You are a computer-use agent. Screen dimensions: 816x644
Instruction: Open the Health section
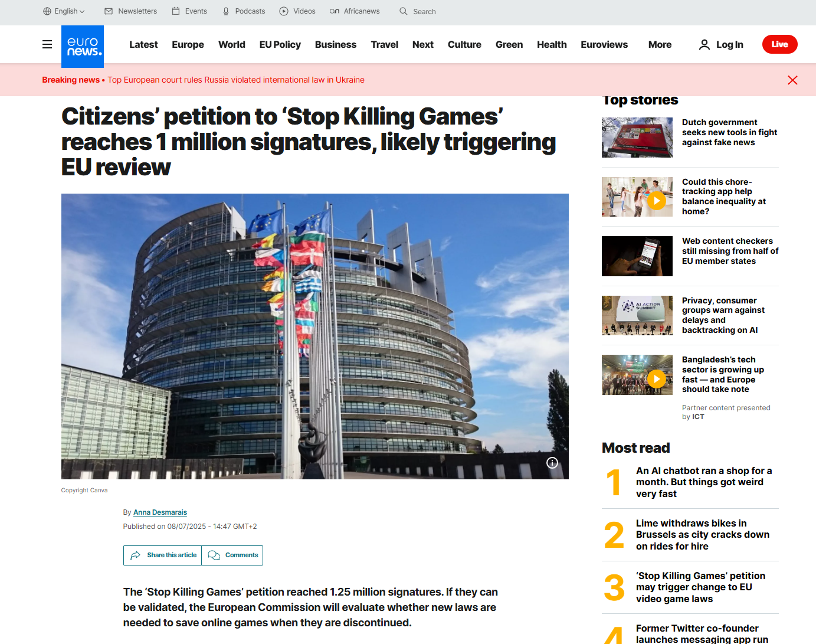click(552, 44)
